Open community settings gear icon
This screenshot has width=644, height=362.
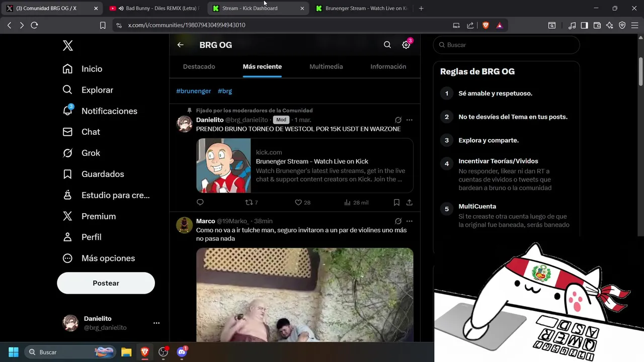[406, 45]
